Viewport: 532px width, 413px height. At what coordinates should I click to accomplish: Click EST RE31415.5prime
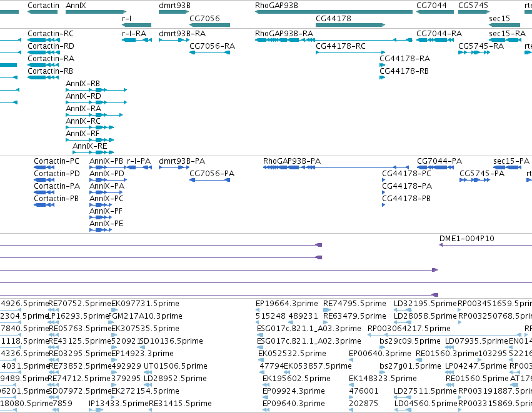[x=150, y=410]
